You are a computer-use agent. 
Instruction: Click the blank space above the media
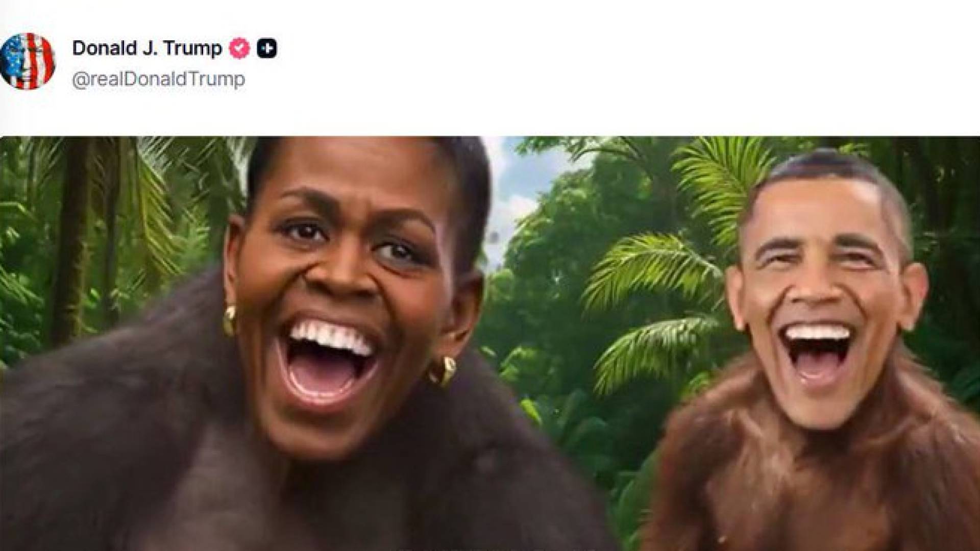pos(490,116)
